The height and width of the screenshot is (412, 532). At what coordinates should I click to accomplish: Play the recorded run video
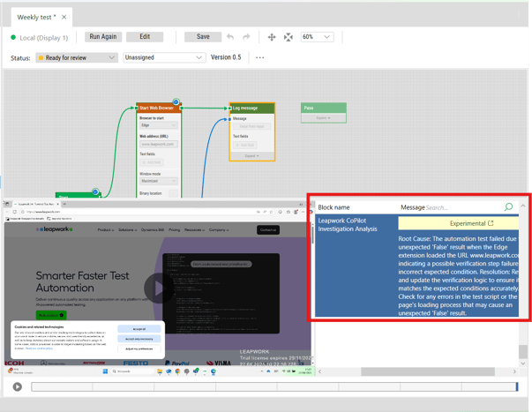(18, 386)
